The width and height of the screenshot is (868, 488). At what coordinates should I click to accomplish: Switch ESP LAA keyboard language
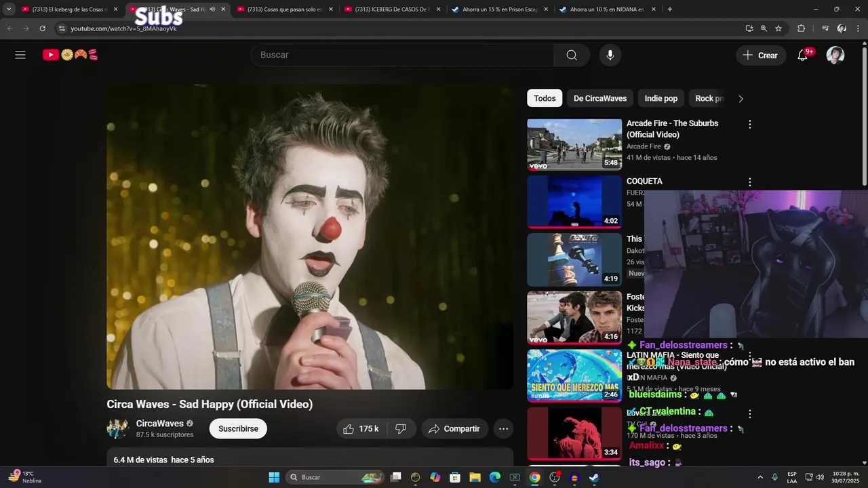click(792, 477)
